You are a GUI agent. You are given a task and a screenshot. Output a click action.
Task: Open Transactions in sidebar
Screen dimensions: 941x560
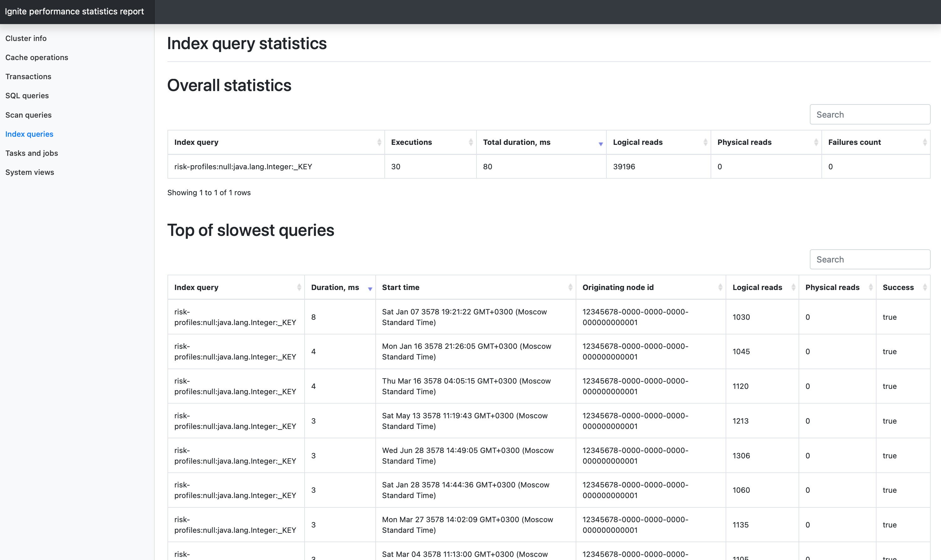pos(28,76)
